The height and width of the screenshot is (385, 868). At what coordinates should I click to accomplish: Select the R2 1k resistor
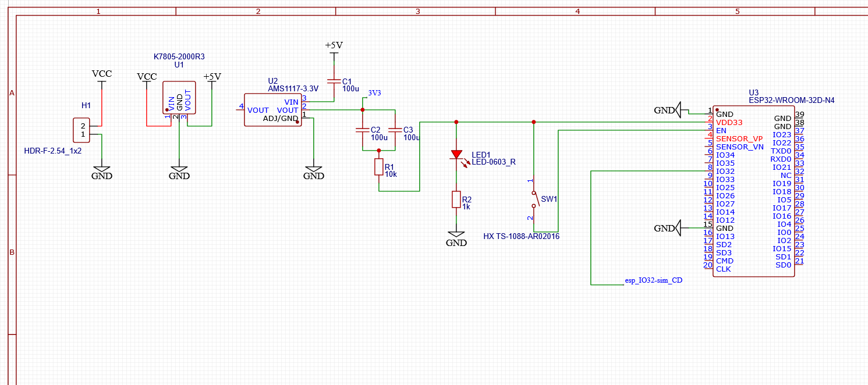(456, 199)
